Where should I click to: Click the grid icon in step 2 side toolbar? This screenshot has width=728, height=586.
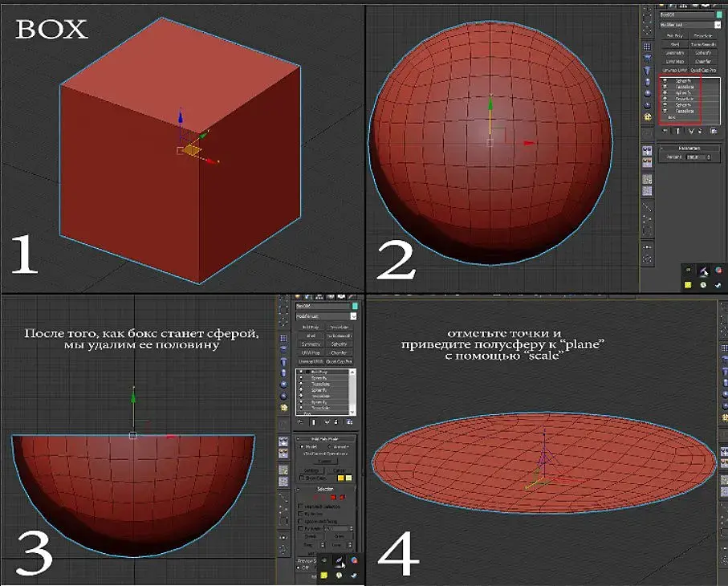pyautogui.click(x=647, y=47)
